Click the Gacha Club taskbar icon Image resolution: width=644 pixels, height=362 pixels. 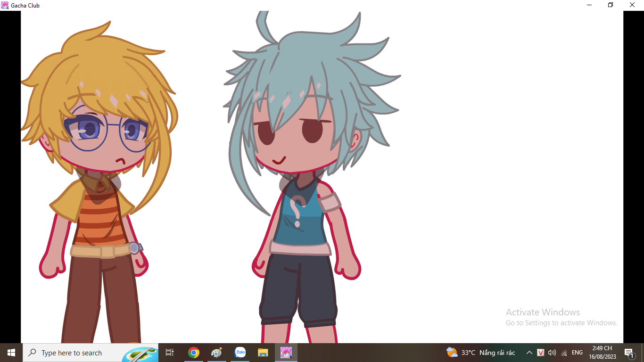point(286,353)
